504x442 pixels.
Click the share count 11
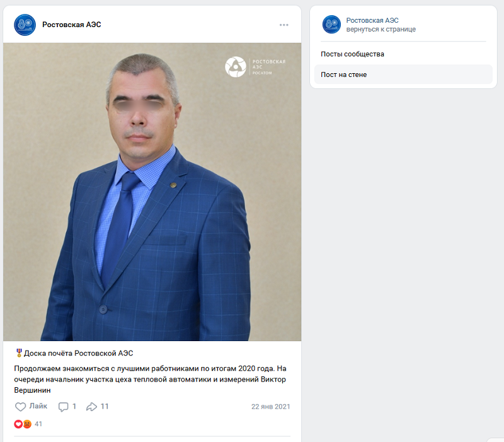tap(105, 406)
